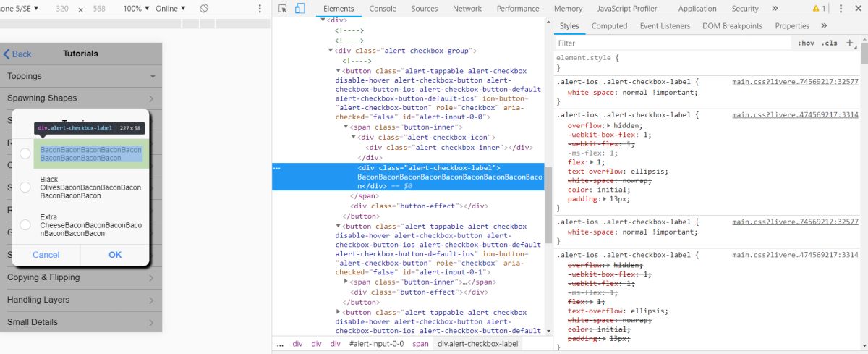Select the Styles sidebar tab
Image resolution: width=868 pixels, height=354 pixels.
[x=569, y=26]
